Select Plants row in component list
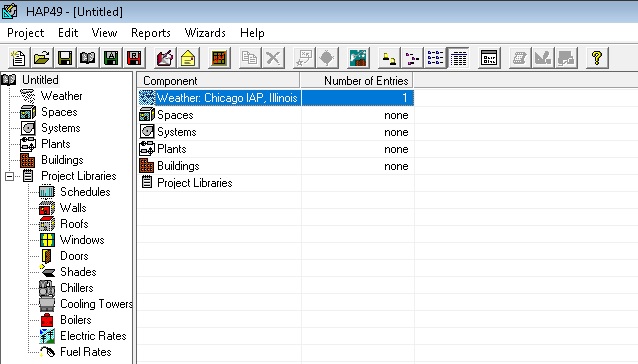The image size is (638, 364). 276,149
